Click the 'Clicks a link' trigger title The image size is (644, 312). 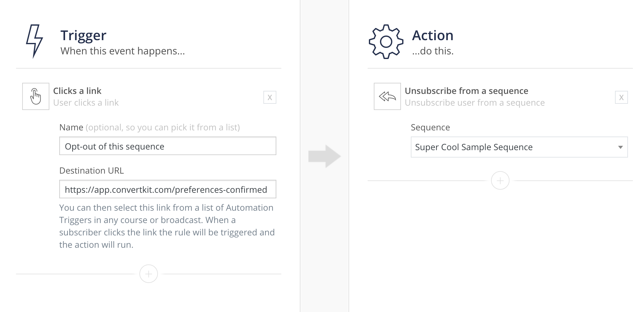click(x=77, y=91)
